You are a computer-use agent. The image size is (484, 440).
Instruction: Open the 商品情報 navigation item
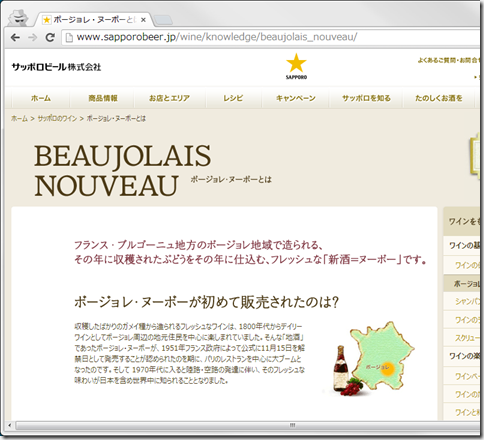pos(103,98)
